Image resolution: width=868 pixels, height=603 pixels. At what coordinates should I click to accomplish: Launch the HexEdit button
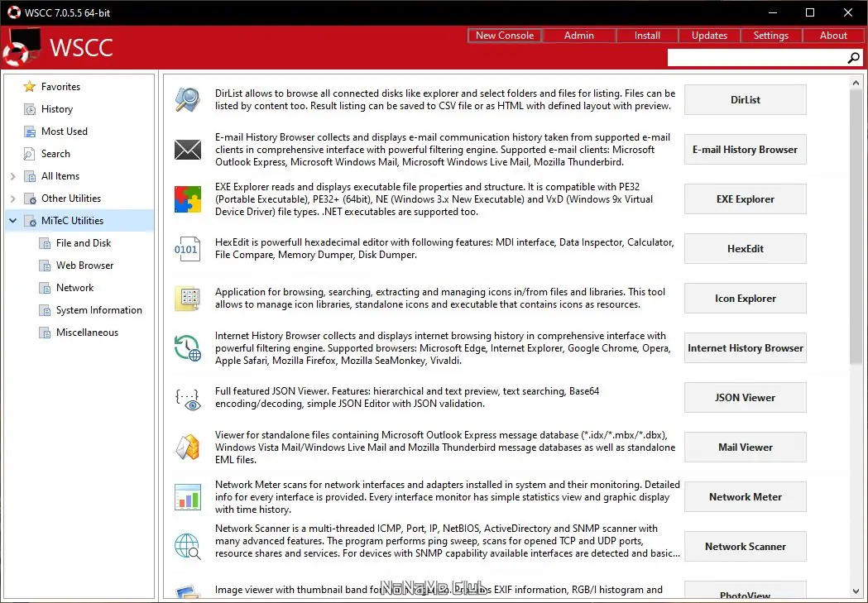click(x=745, y=249)
